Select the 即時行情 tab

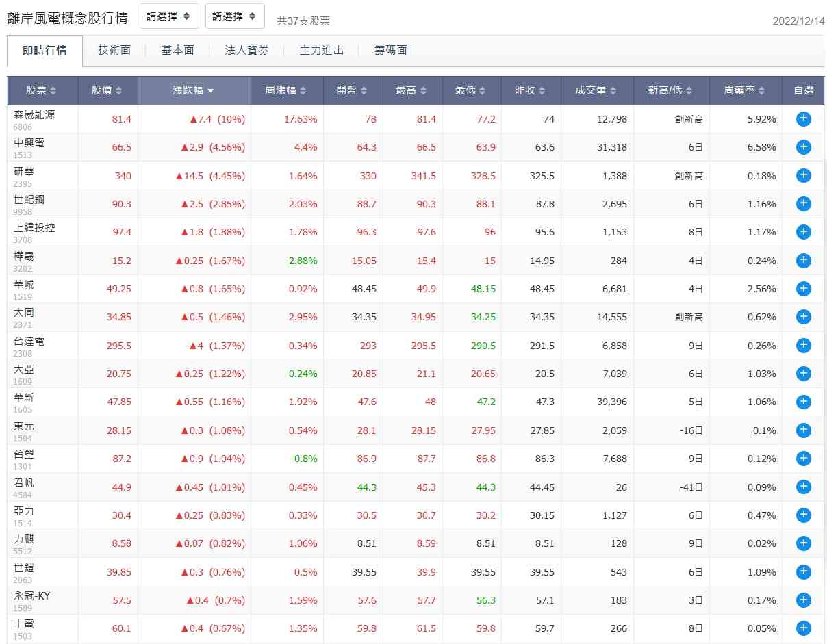tap(44, 51)
